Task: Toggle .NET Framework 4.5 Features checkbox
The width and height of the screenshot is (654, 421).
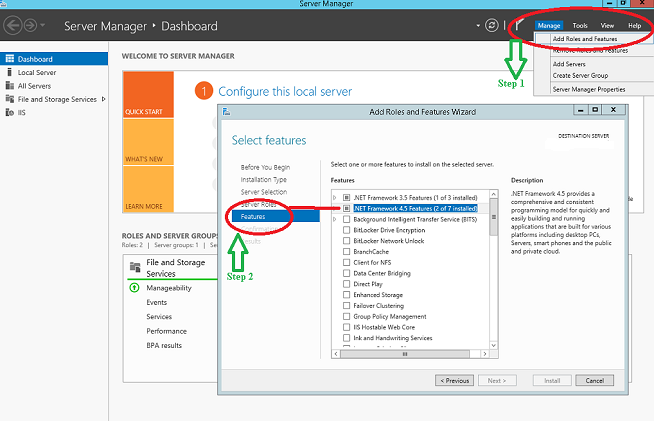Action: [x=346, y=208]
